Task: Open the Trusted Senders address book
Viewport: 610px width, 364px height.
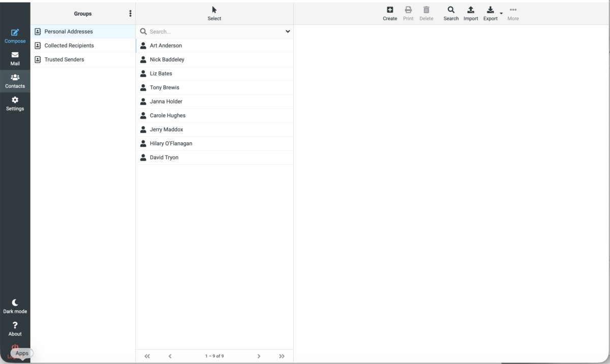Action: pos(83,59)
